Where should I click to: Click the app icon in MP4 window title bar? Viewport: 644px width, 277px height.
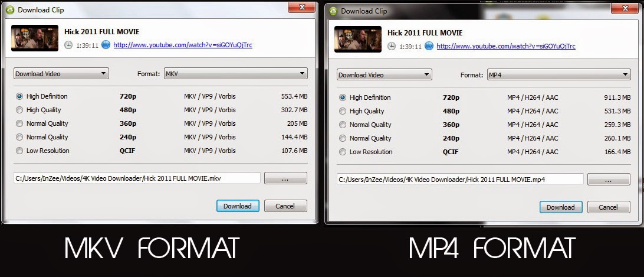(334, 11)
